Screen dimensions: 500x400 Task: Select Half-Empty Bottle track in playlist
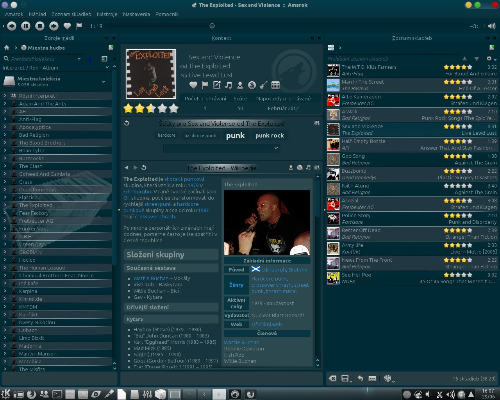[412, 144]
